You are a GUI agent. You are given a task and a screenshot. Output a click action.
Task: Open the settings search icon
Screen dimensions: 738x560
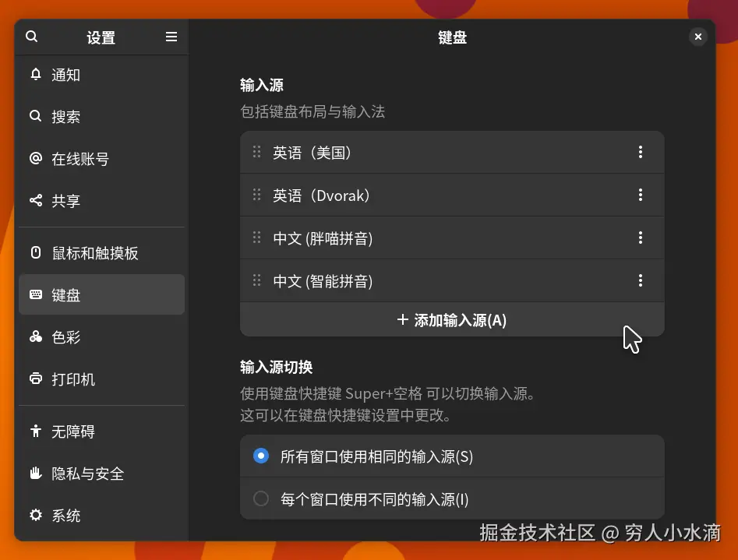(x=31, y=37)
